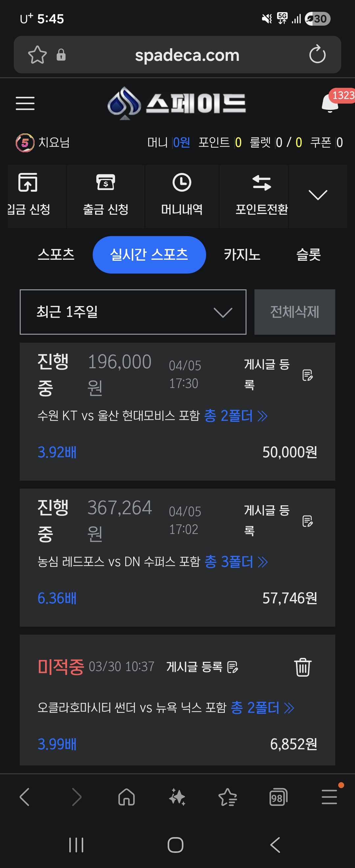Open browser tabs counter showing 98

point(278,797)
